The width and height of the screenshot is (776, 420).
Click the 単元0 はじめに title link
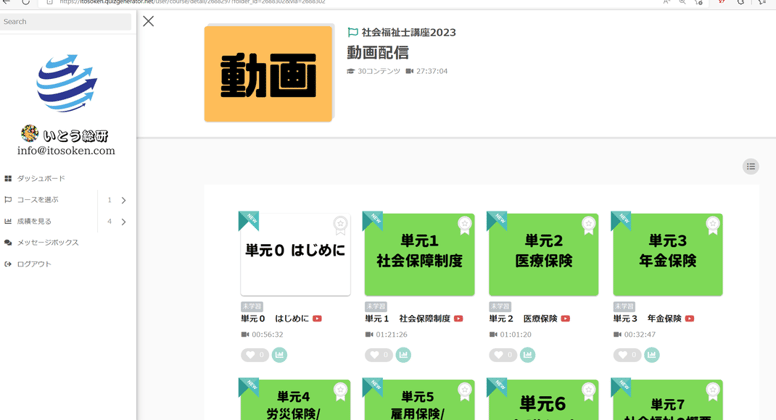point(275,319)
